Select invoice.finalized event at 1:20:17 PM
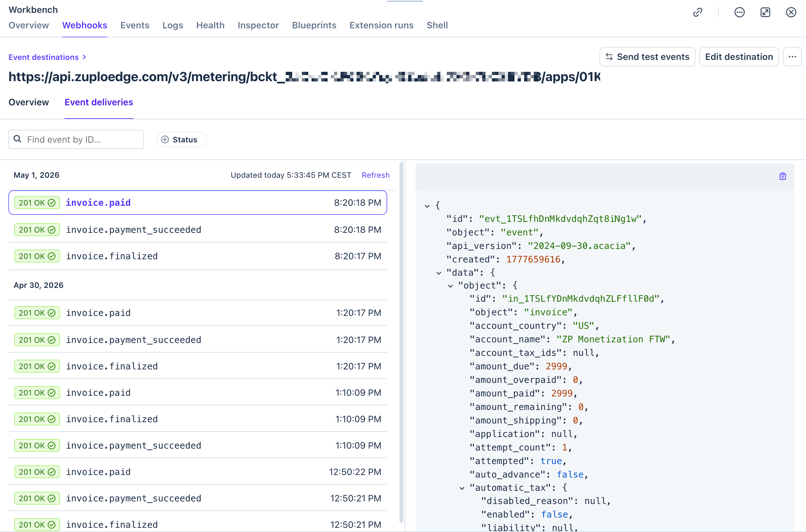This screenshot has width=806, height=532. (x=197, y=366)
